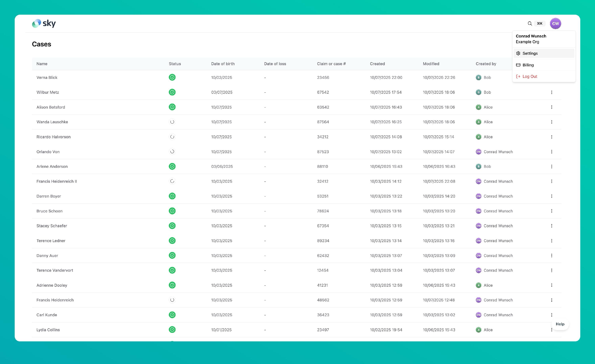Screen dimensions: 595x364
Task: Click the sky logo
Action: click(44, 23)
